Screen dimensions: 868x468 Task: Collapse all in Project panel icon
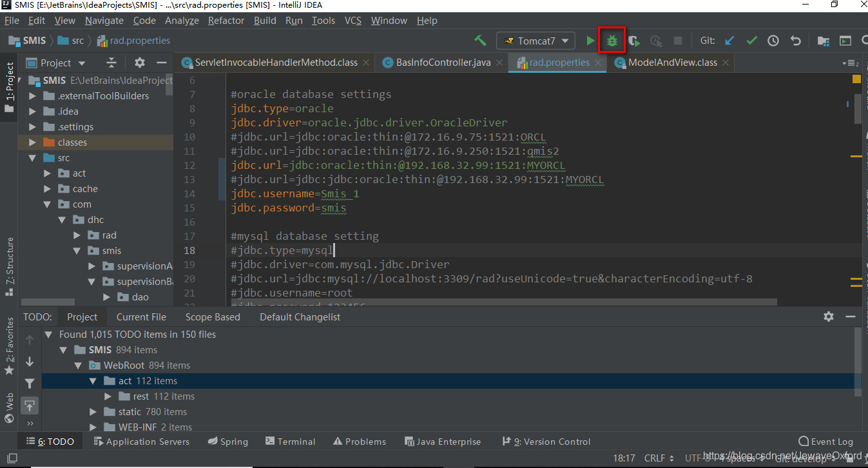point(111,63)
